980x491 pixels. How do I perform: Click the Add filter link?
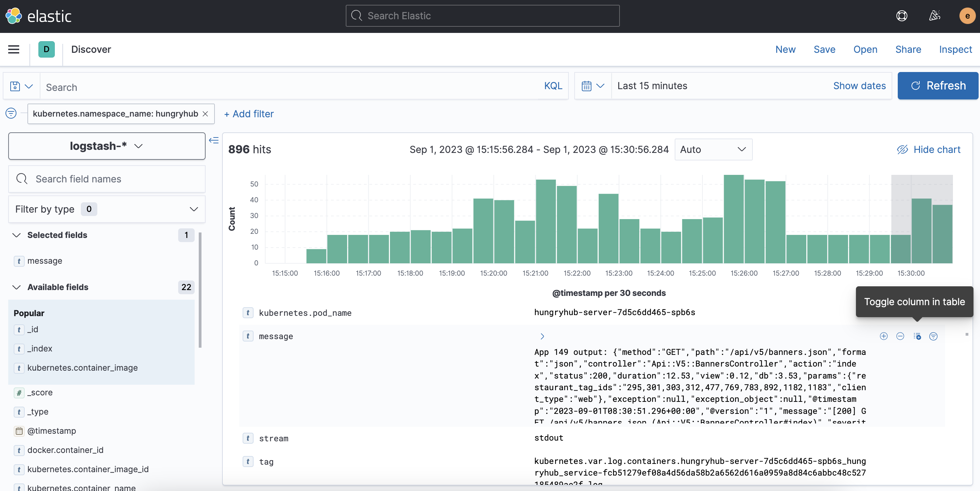pyautogui.click(x=249, y=114)
